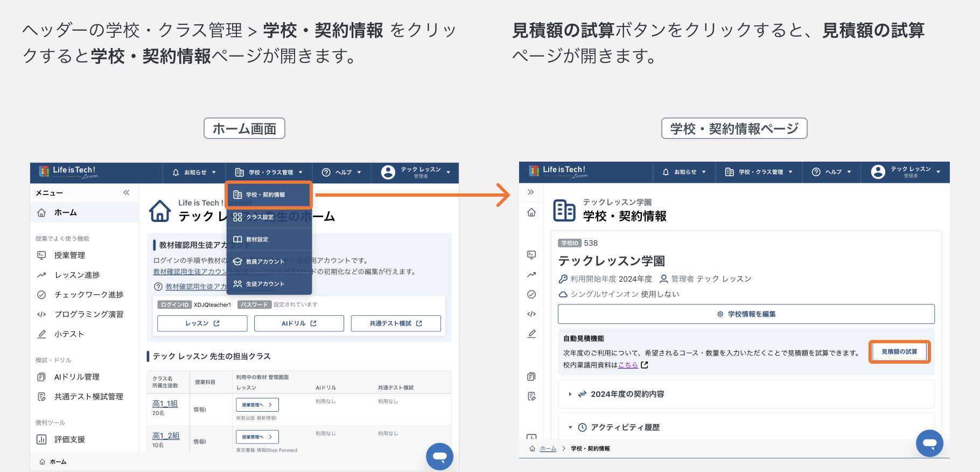Viewport: 980px width, 472px height.
Task: Open チェックワーク進捗 check icon item in the sidebar
Action: tap(80, 295)
